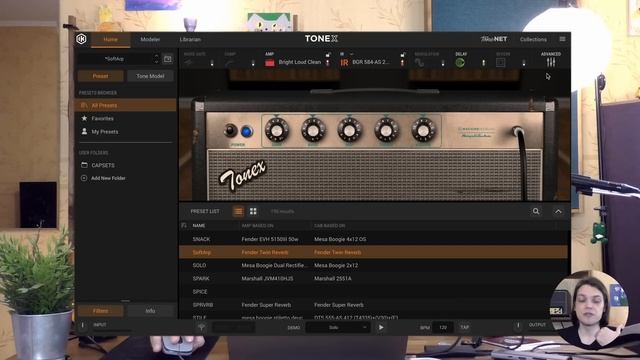Viewport: 640px width, 360px height.
Task: Open Collections
Action: pyautogui.click(x=533, y=40)
